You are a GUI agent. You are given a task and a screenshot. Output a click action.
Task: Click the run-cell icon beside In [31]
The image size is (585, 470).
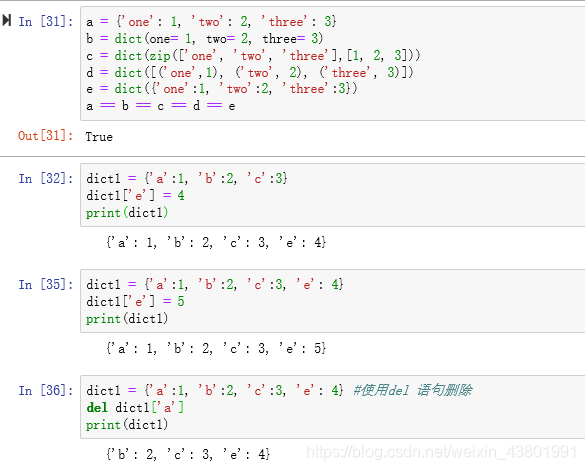point(7,20)
